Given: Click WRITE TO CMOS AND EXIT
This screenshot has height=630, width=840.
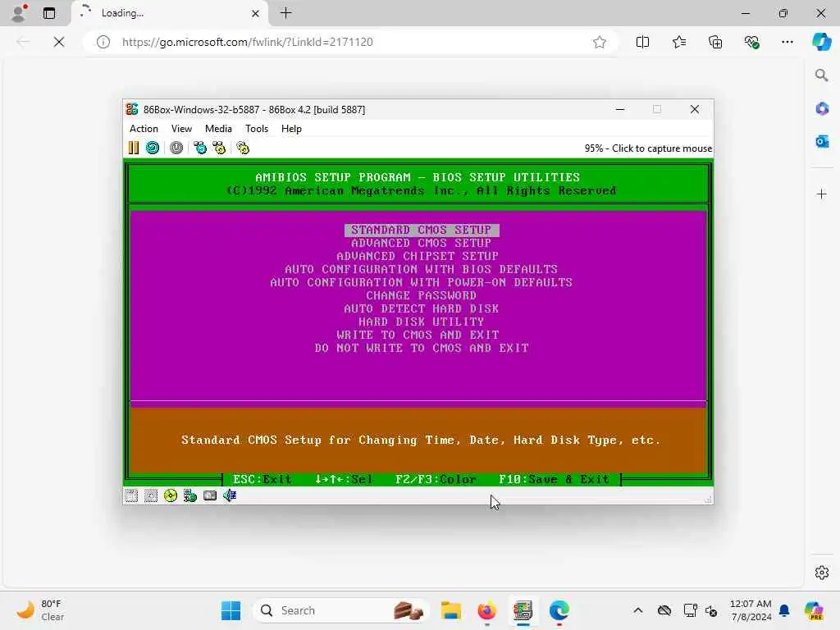Looking at the screenshot, I should (x=418, y=335).
